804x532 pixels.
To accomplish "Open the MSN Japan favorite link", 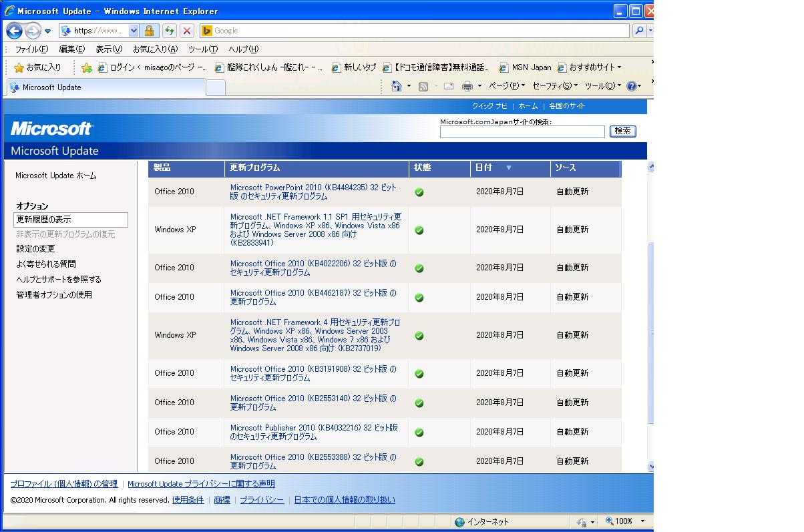I will (x=526, y=67).
